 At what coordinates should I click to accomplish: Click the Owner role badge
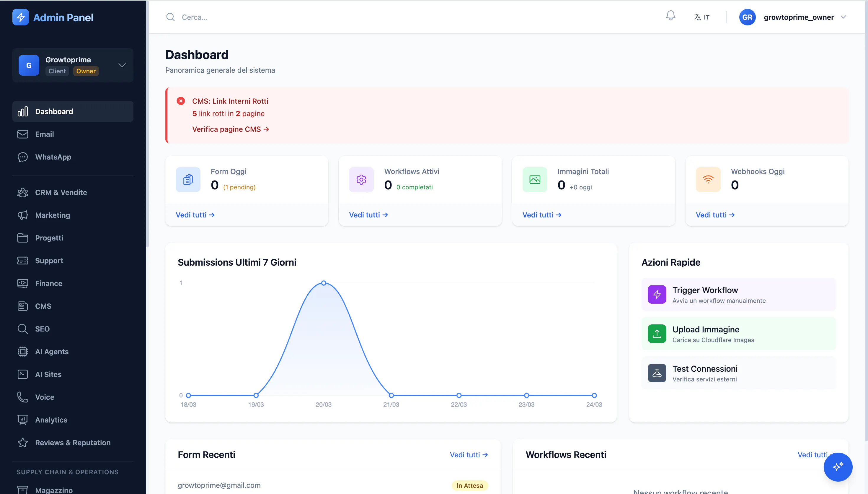[86, 71]
